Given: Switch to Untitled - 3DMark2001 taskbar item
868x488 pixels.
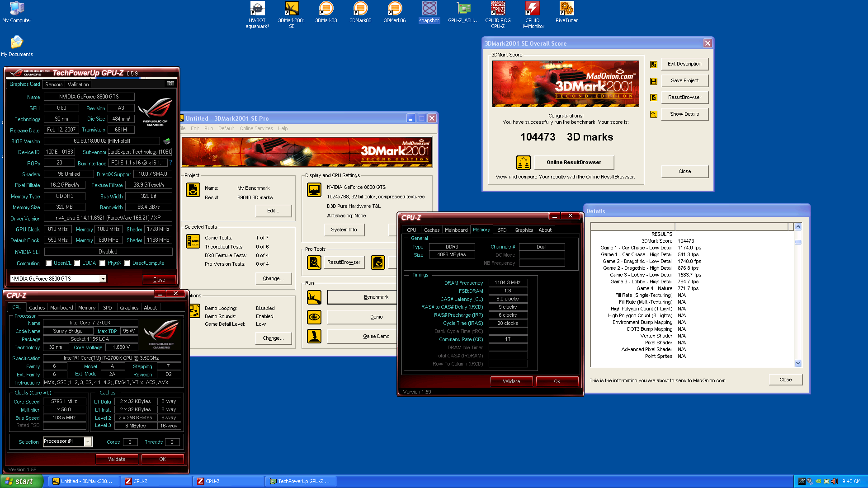Looking at the screenshot, I should pyautogui.click(x=84, y=481).
